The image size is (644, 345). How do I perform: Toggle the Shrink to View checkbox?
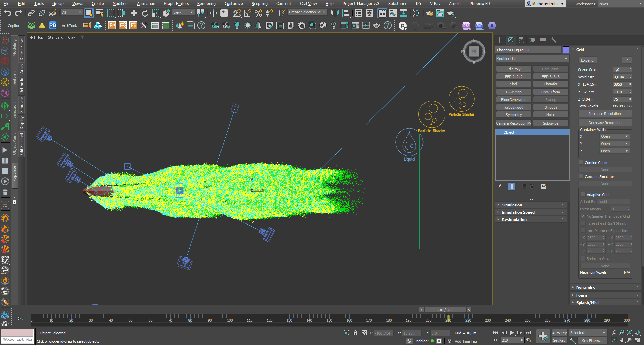coord(583,259)
